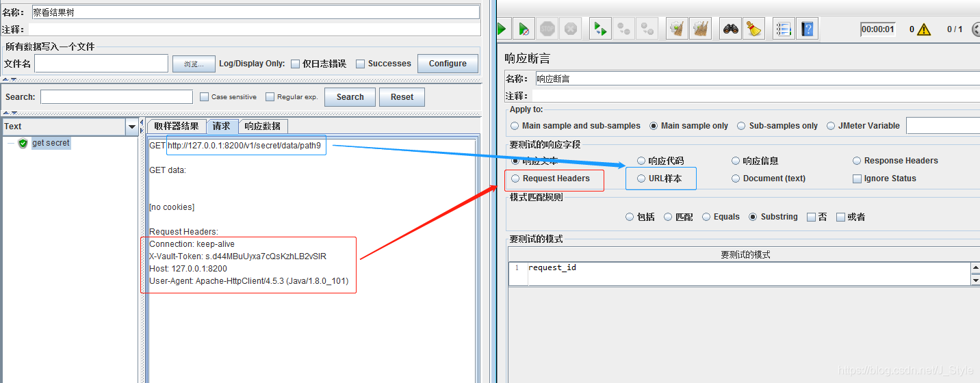Viewport: 980px width, 383px height.
Task: Click the Stop sign toolbar icon
Action: [547, 29]
